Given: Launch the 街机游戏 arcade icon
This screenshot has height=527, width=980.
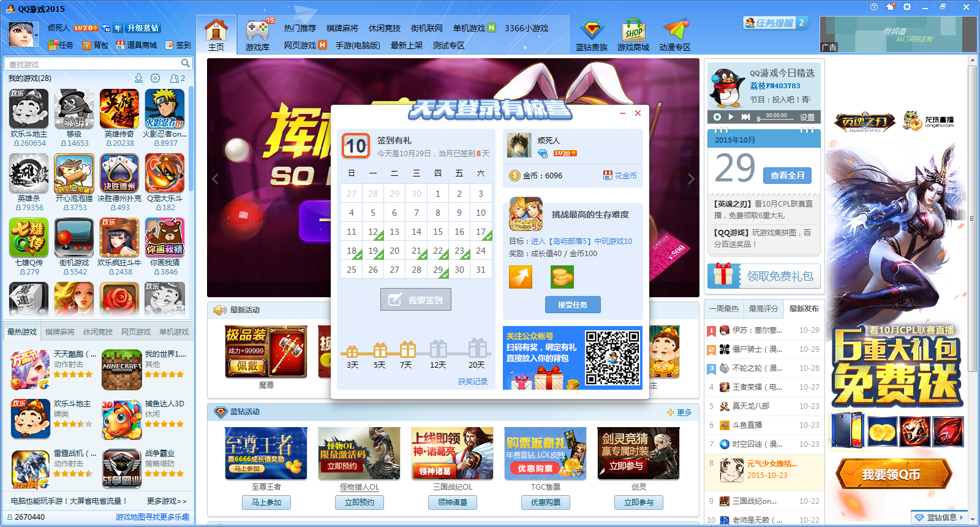Looking at the screenshot, I should 74,237.
